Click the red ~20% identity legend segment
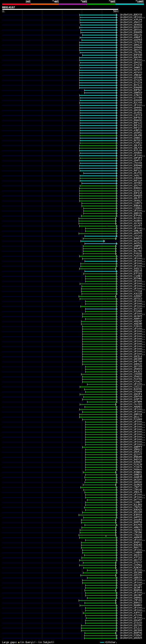Screen dimensions: 146x644 click(16, 4)
